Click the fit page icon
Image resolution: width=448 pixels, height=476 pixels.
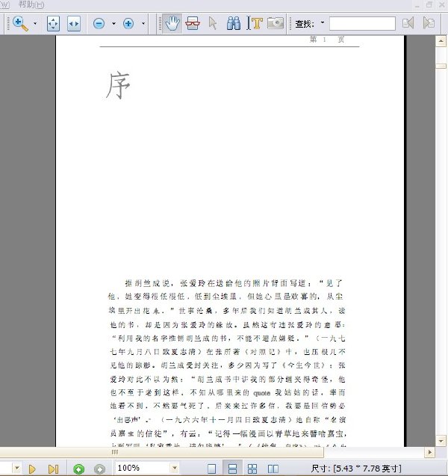pyautogui.click(x=53, y=24)
